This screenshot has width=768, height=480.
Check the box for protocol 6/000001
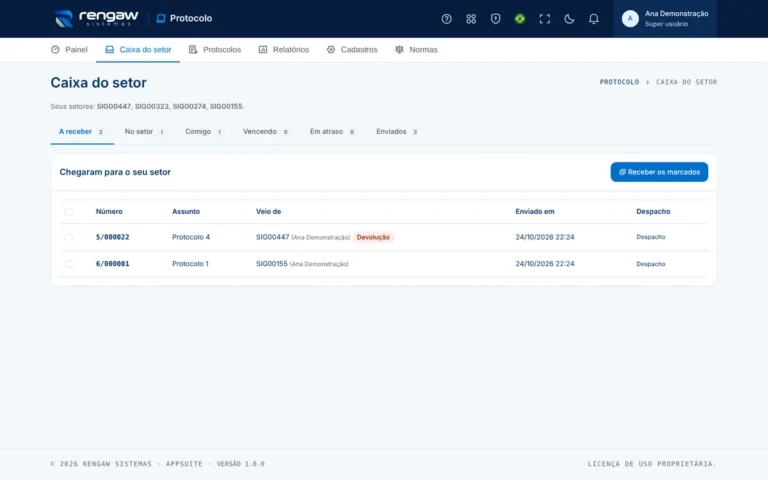(x=69, y=264)
